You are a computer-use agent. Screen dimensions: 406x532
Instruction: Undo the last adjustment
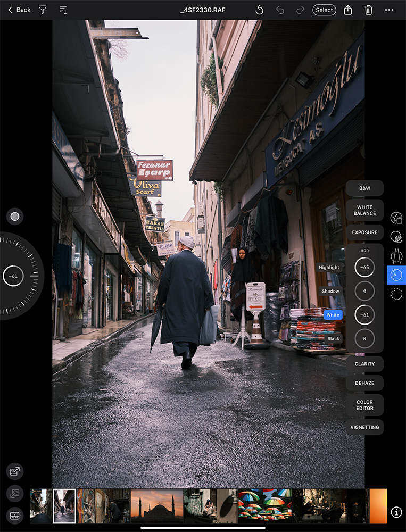pos(280,10)
